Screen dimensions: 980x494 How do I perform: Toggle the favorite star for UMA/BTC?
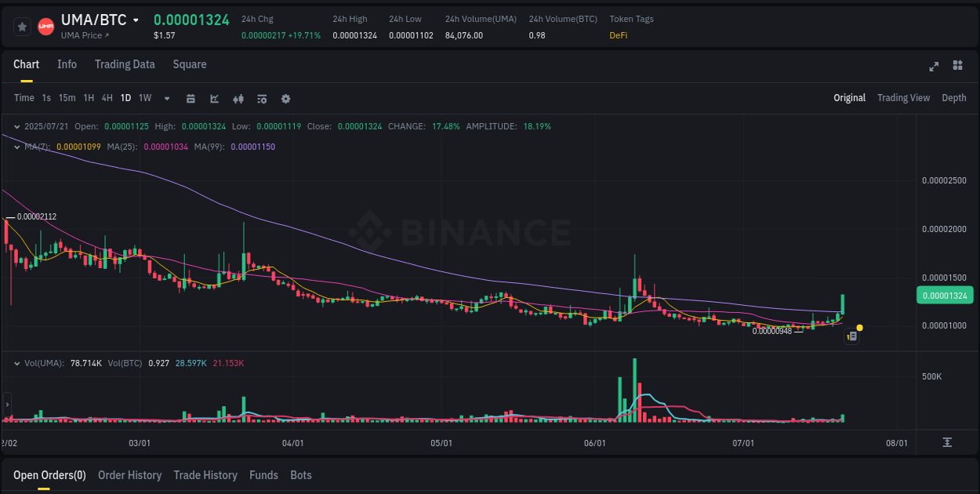click(22, 26)
